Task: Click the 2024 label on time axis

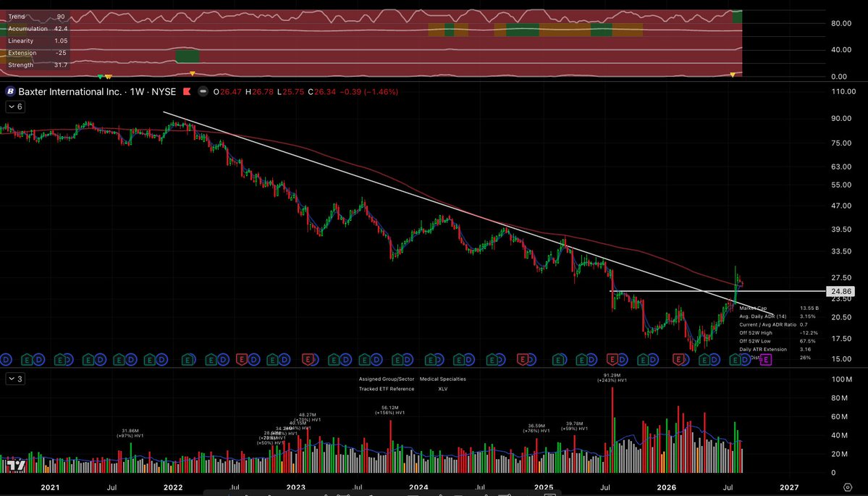Action: pos(418,488)
